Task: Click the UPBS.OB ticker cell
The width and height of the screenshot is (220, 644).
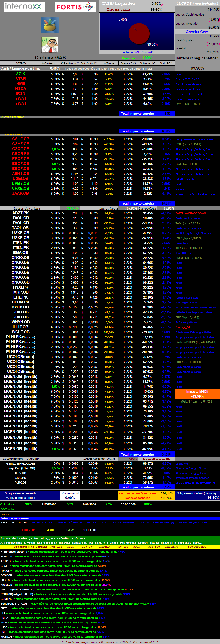Action: click(21, 184)
